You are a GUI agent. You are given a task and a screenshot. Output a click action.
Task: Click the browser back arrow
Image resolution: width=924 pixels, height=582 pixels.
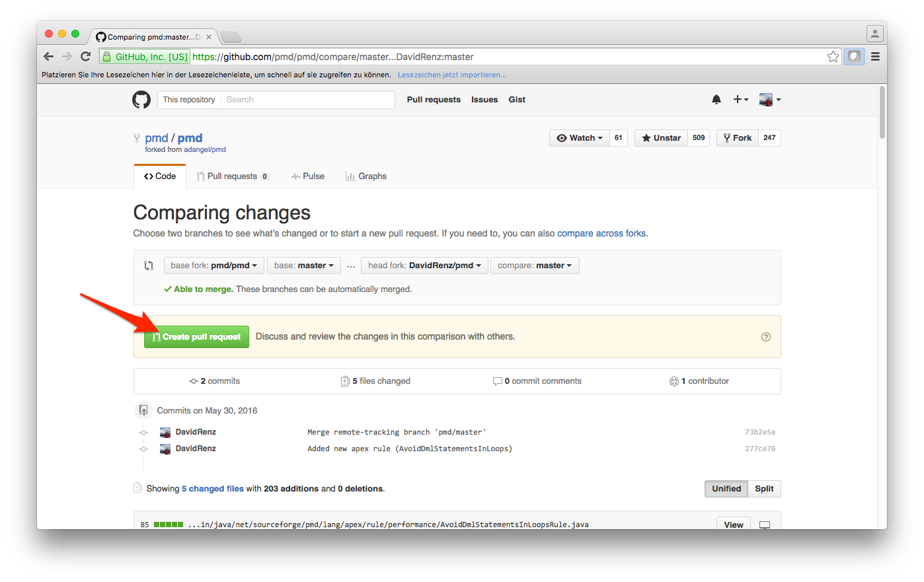(x=48, y=57)
